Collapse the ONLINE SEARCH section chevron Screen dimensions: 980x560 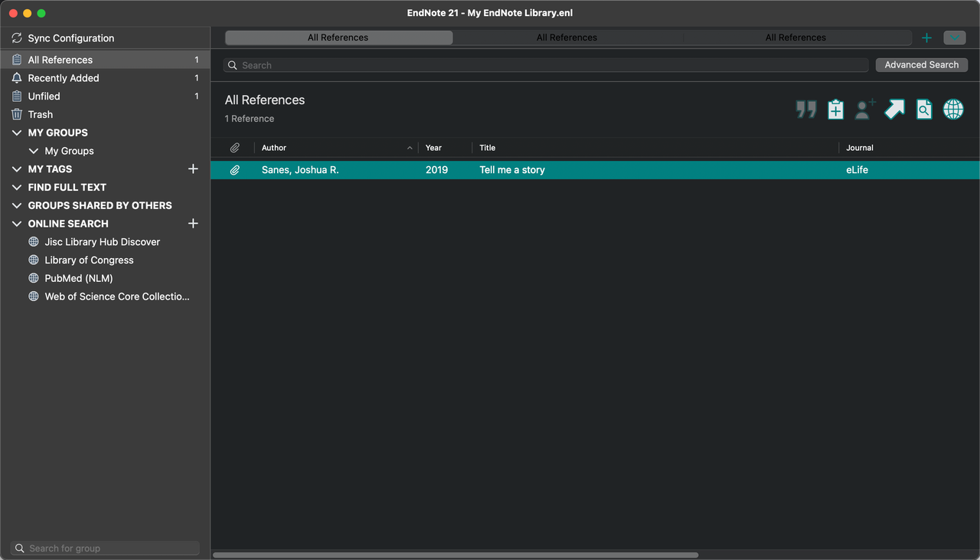[x=17, y=224]
